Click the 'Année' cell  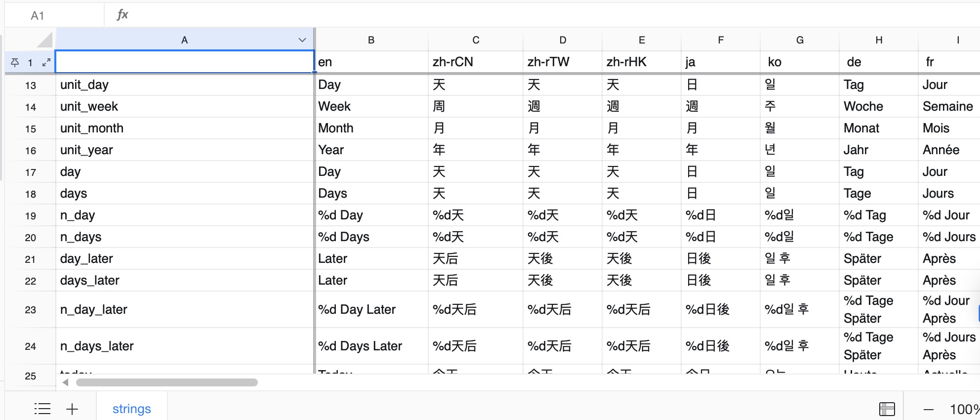point(949,150)
